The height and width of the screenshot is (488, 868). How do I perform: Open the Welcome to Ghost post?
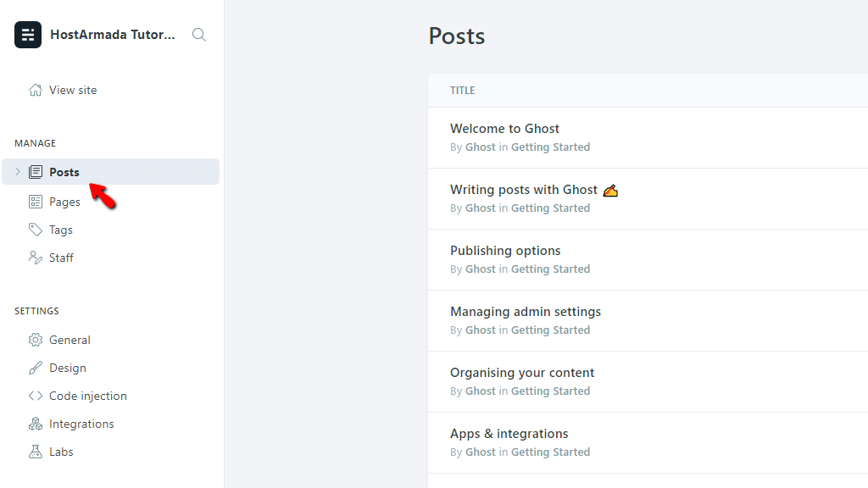(x=504, y=128)
